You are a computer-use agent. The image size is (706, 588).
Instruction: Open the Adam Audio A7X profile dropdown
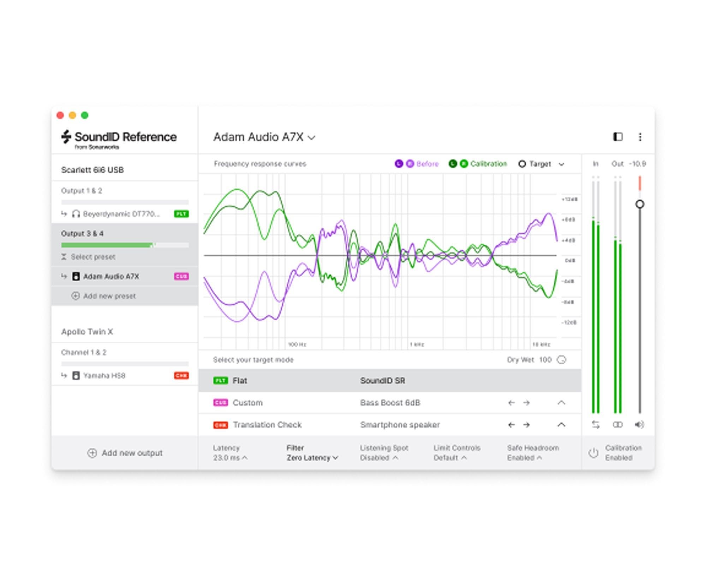[264, 137]
